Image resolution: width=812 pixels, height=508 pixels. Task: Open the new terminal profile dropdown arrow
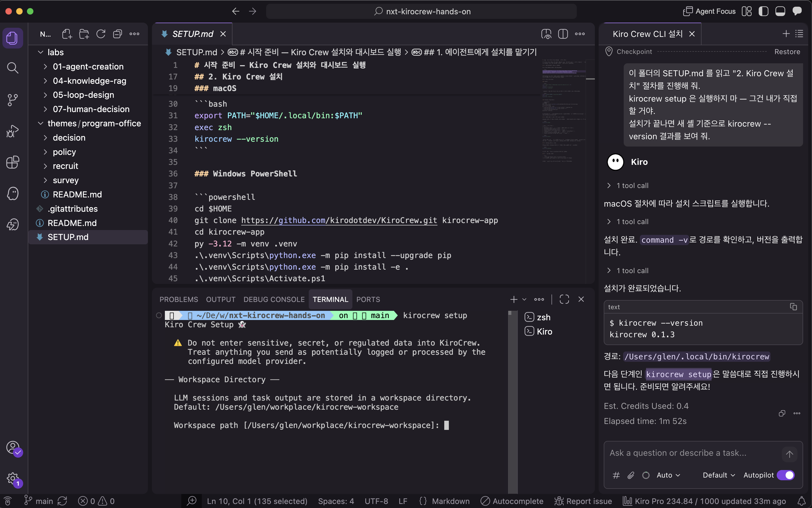[x=524, y=299]
